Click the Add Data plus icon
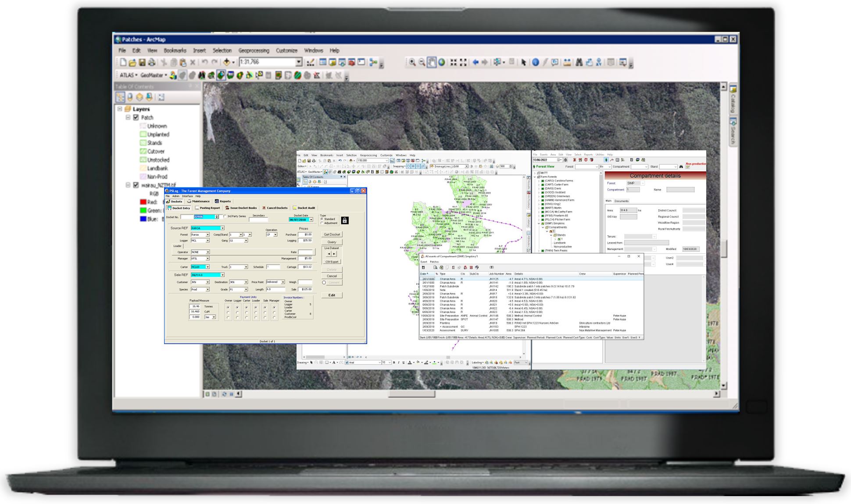This screenshot has height=504, width=851. tap(226, 63)
